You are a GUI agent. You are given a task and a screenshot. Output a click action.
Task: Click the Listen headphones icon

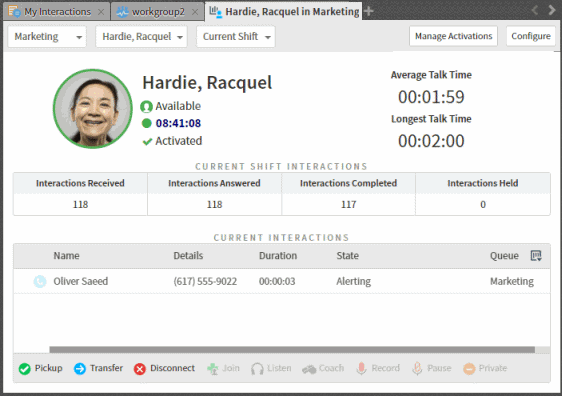coord(257,368)
